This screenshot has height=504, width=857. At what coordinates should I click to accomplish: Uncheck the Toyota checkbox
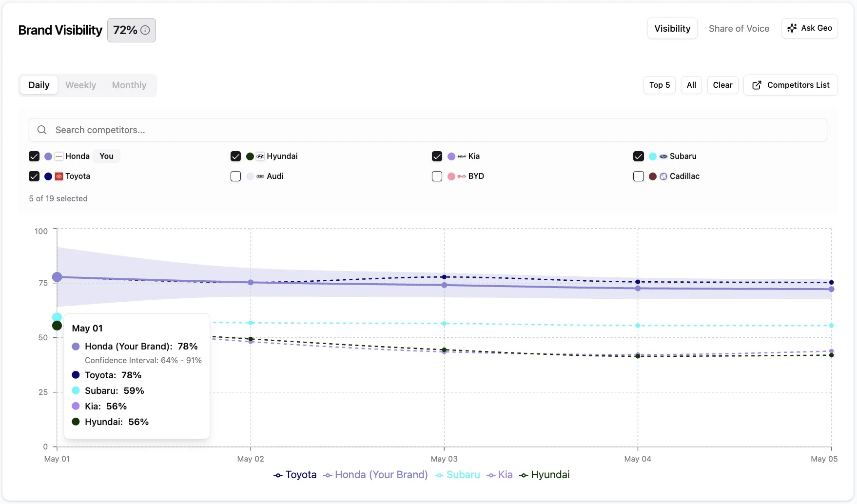34,176
